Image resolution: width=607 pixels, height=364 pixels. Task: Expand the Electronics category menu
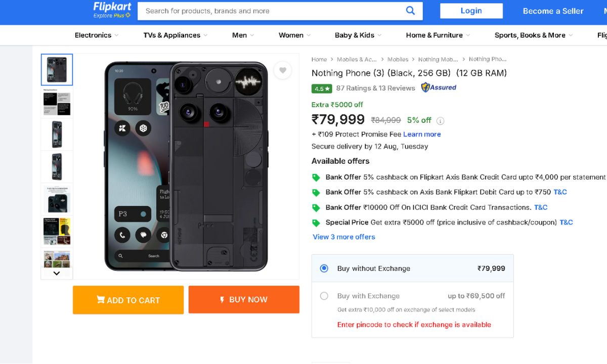96,35
